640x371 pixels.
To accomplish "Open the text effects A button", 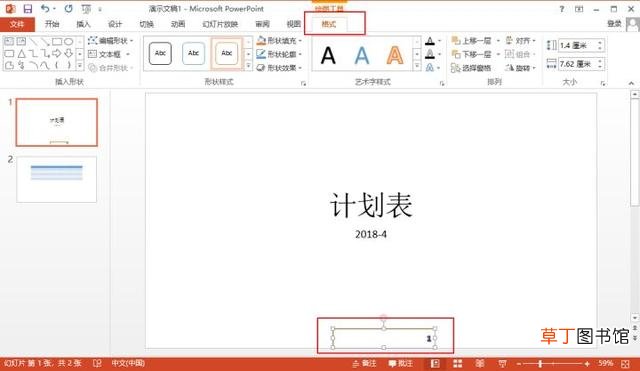I will pyautogui.click(x=430, y=68).
